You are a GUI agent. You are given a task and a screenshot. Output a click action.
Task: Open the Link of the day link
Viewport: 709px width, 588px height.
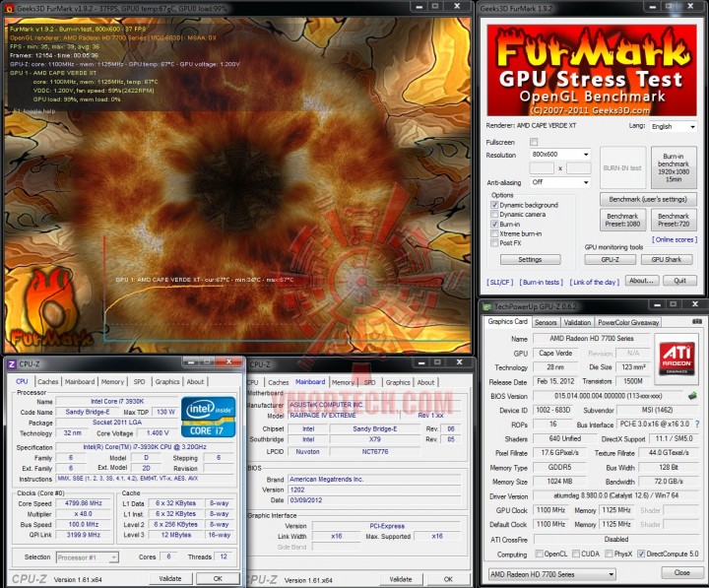[594, 283]
